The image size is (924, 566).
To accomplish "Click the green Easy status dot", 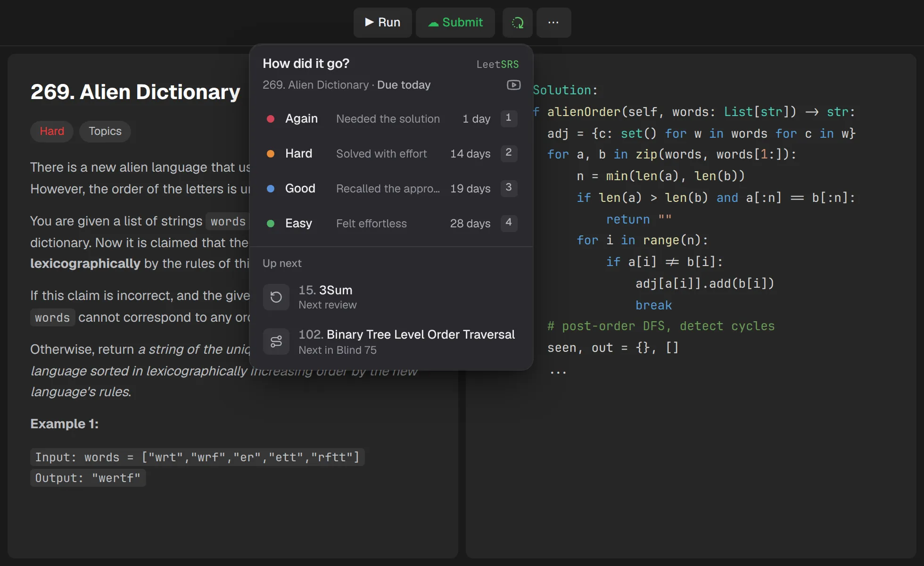I will 271,223.
